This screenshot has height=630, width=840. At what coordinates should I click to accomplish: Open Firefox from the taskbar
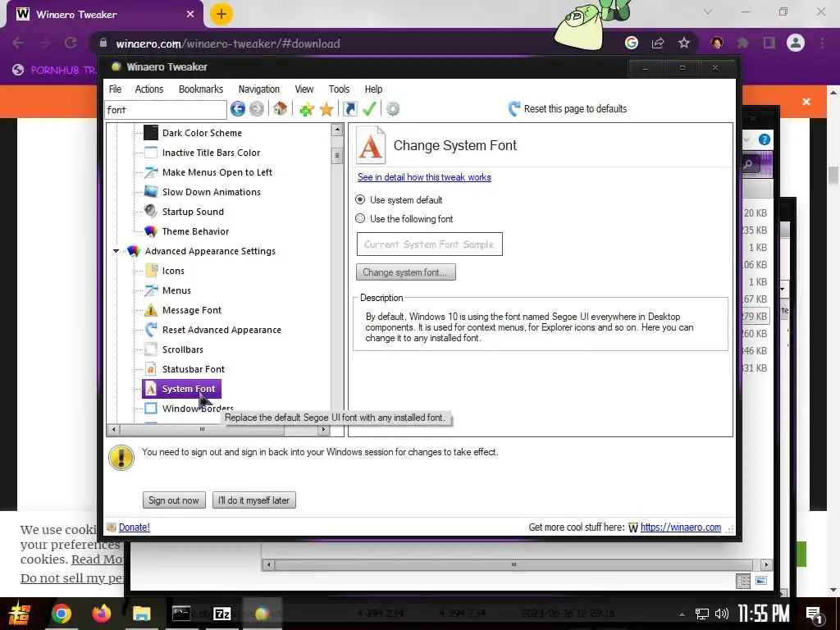point(101,614)
